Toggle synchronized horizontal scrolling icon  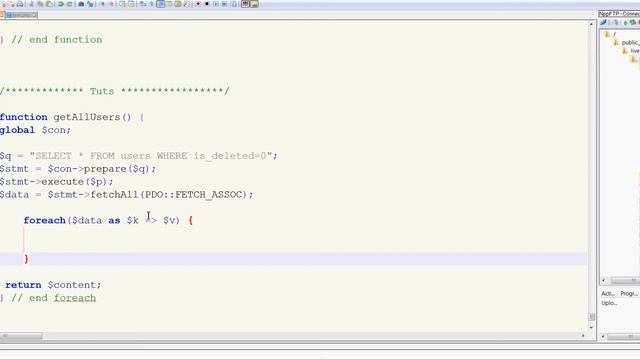(x=131, y=4)
